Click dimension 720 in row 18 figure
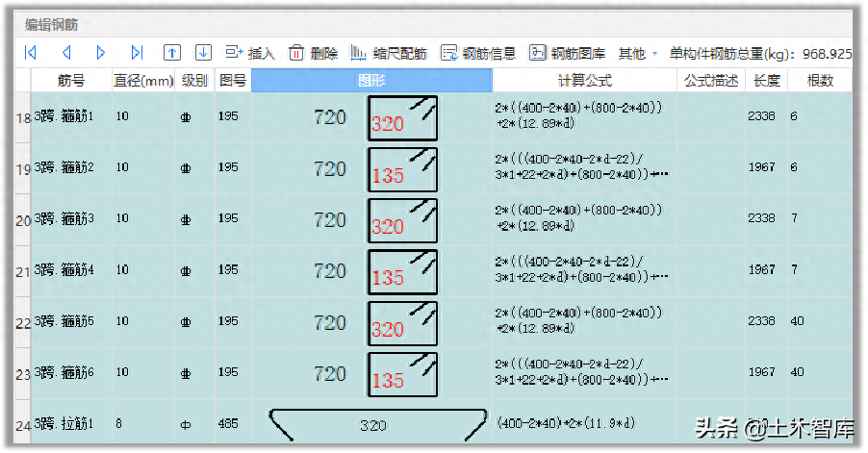 coord(330,117)
